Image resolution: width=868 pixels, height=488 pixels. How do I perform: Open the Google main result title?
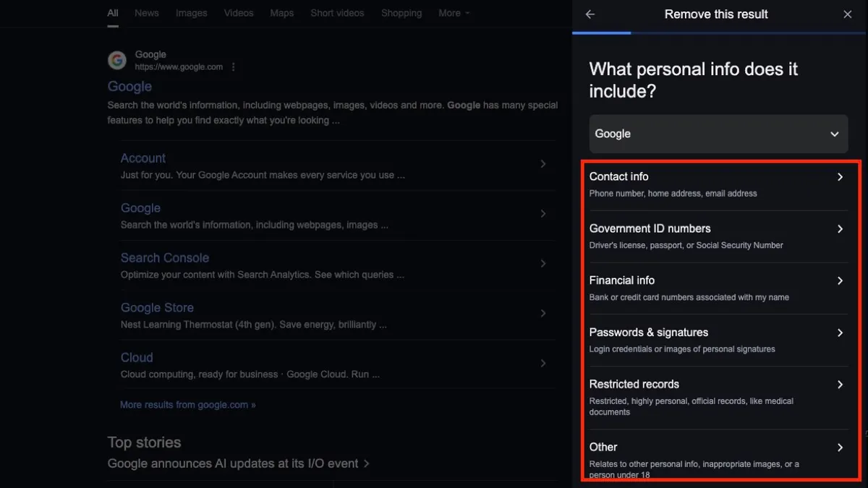(x=129, y=86)
